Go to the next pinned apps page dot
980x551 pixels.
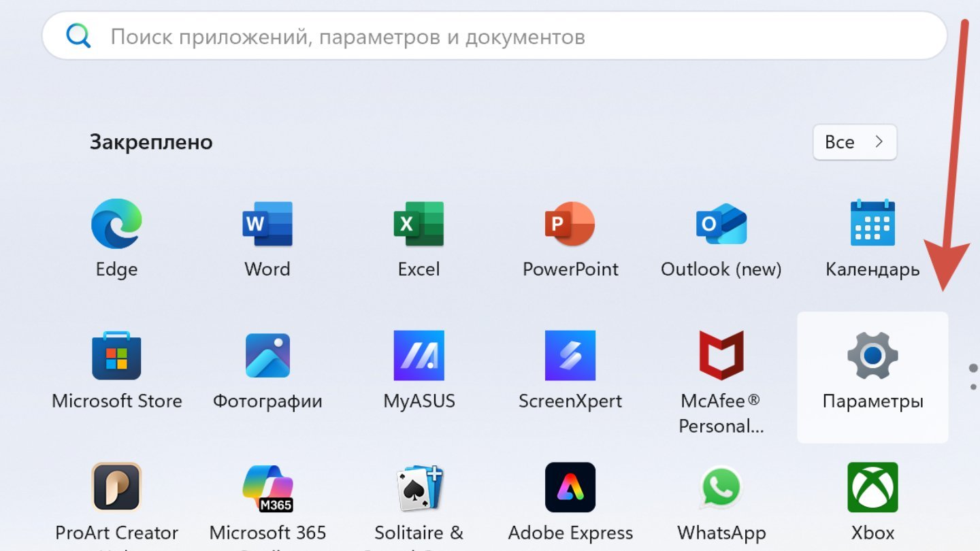pos(973,387)
